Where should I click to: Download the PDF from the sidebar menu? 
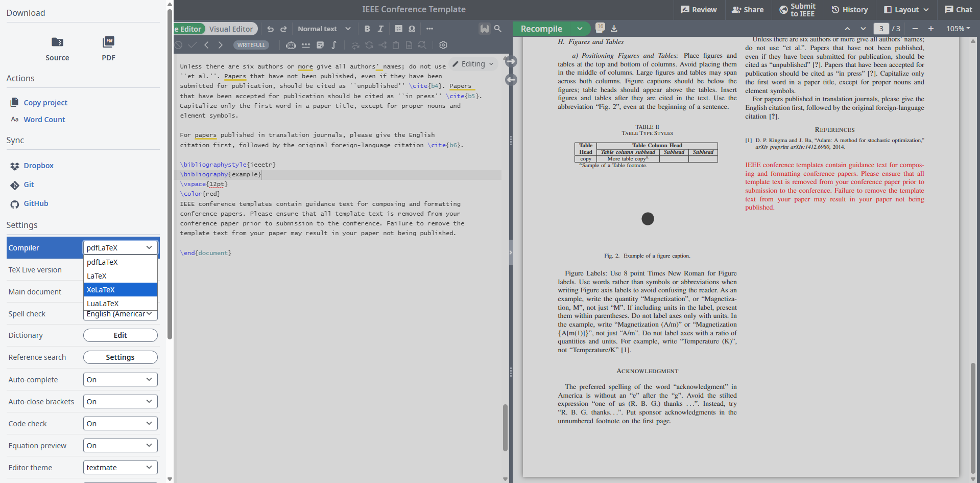[x=108, y=49]
